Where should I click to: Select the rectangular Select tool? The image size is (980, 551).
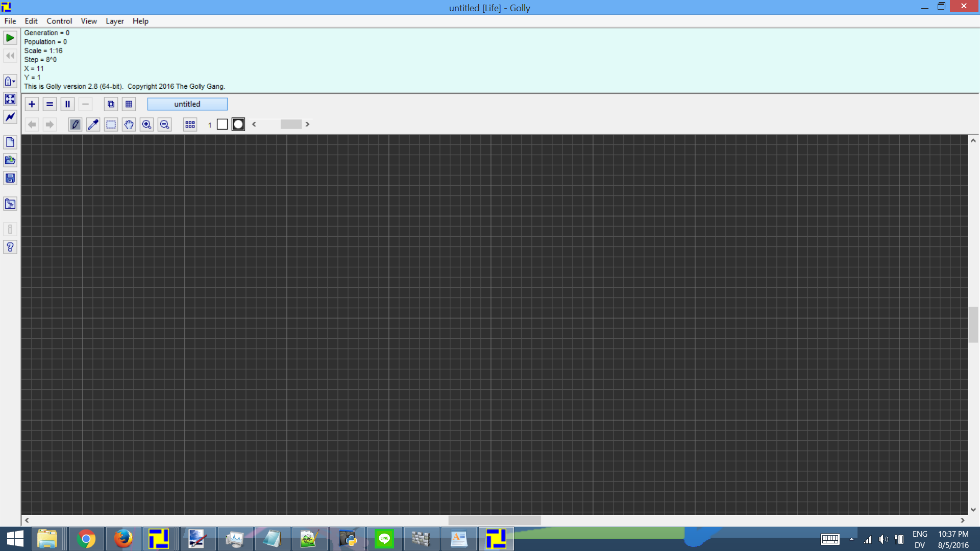coord(111,124)
